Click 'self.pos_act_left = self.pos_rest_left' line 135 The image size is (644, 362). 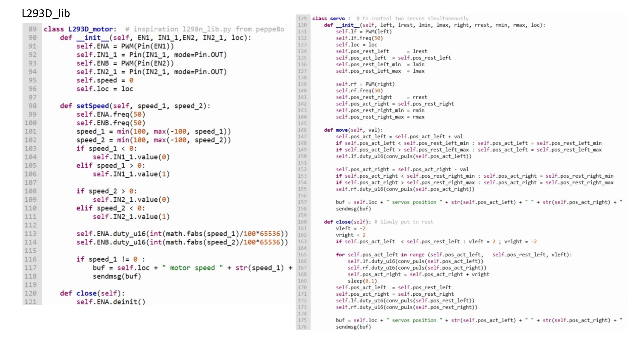click(393, 58)
